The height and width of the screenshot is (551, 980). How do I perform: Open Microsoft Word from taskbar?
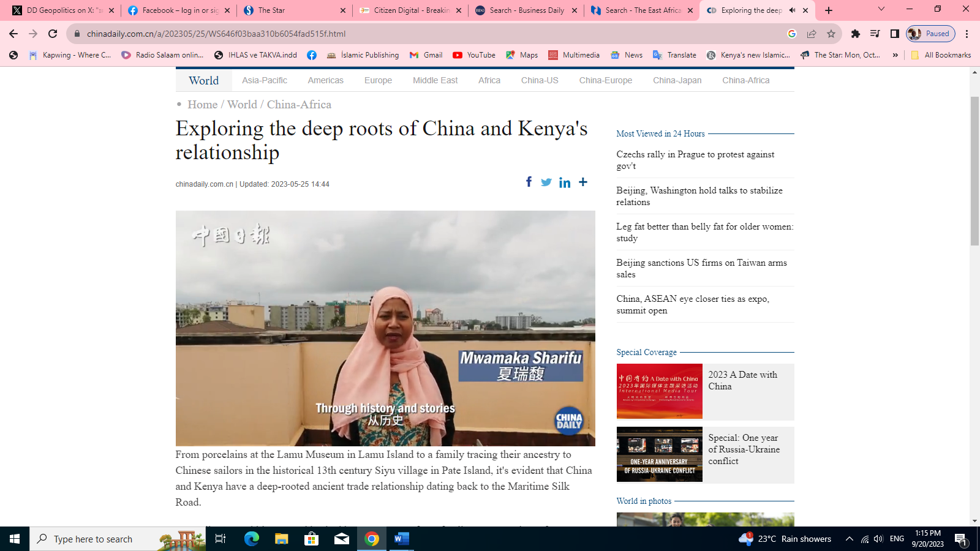pos(401,539)
